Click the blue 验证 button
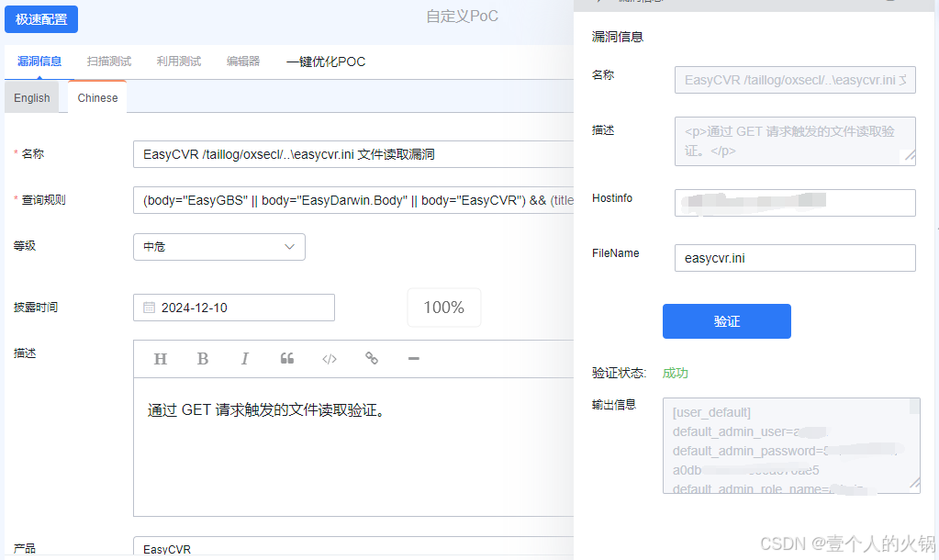 coord(726,321)
